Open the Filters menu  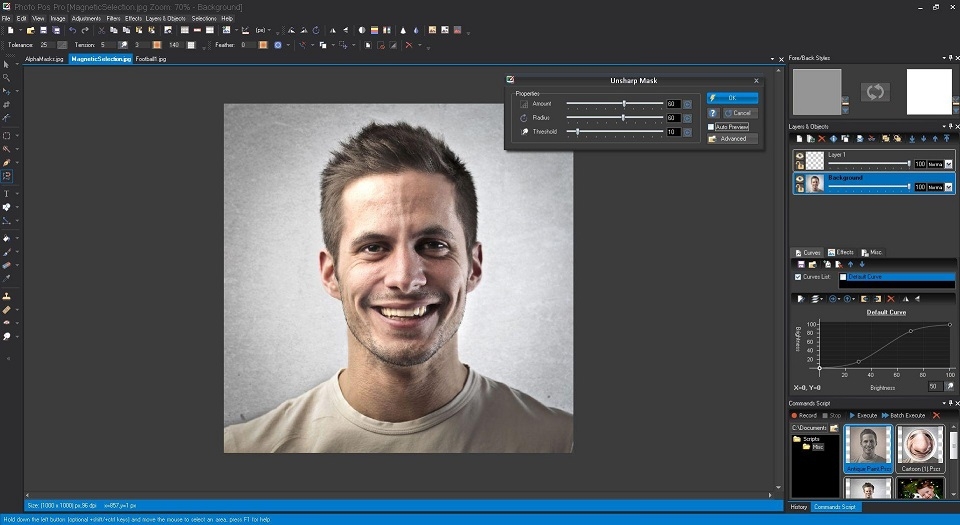113,18
